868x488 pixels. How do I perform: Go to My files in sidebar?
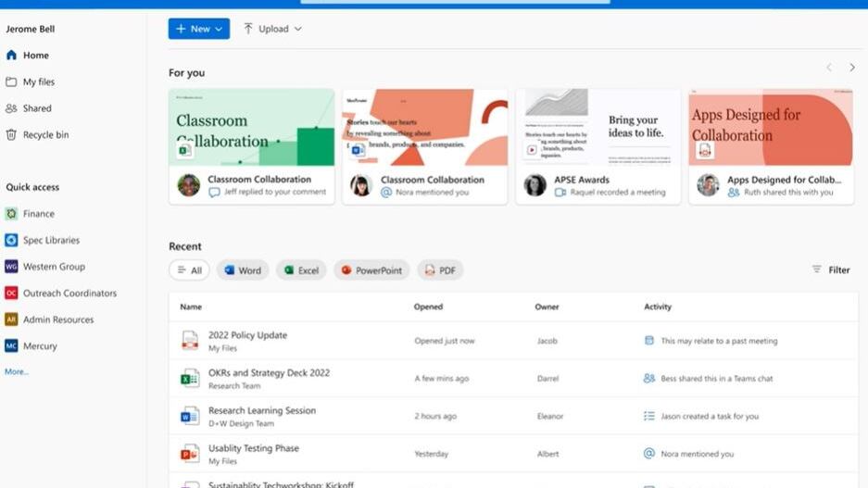point(38,81)
